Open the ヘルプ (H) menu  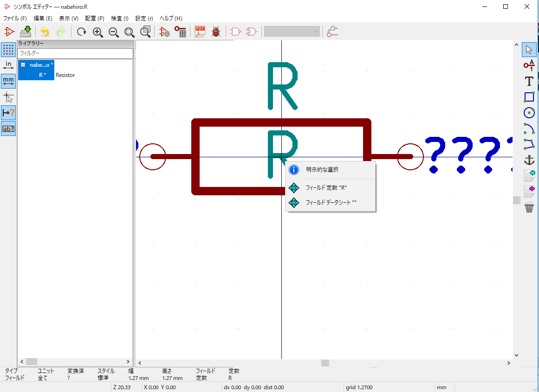171,18
